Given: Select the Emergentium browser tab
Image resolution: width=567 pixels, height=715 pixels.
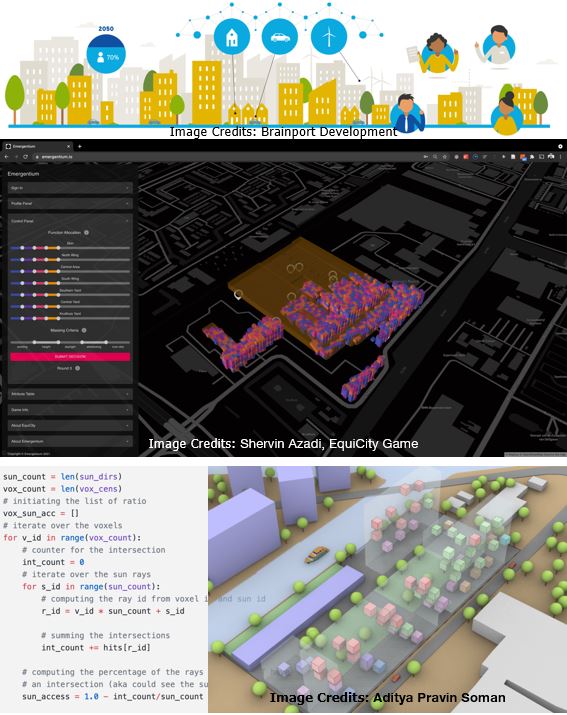Looking at the screenshot, I should point(36,146).
